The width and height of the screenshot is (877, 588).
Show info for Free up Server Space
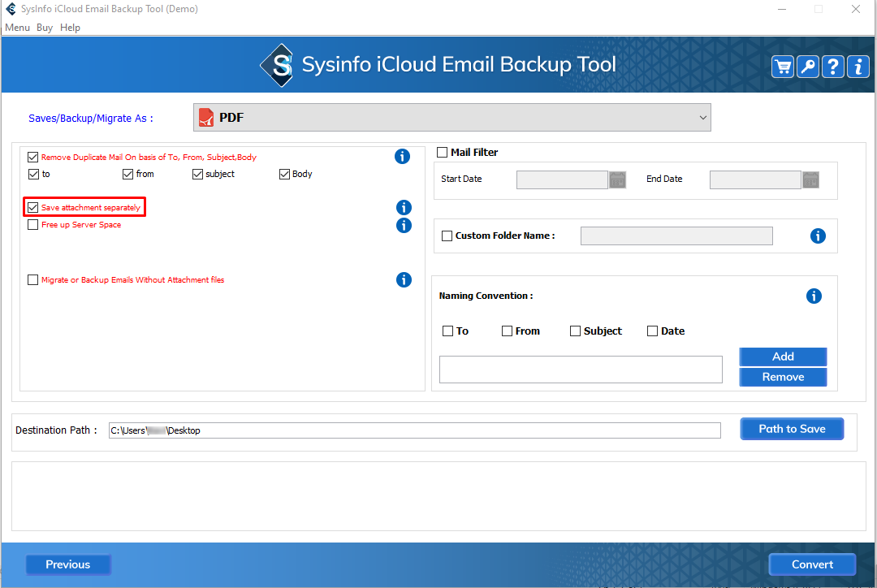pyautogui.click(x=404, y=225)
